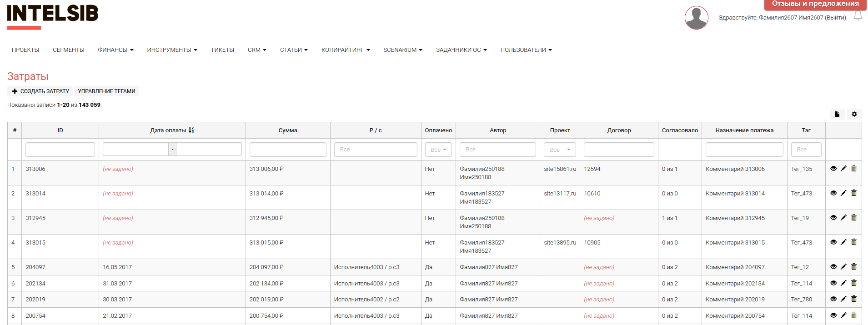This screenshot has height=325, width=868.
Task: Click the user avatar picture
Action: coord(696,18)
